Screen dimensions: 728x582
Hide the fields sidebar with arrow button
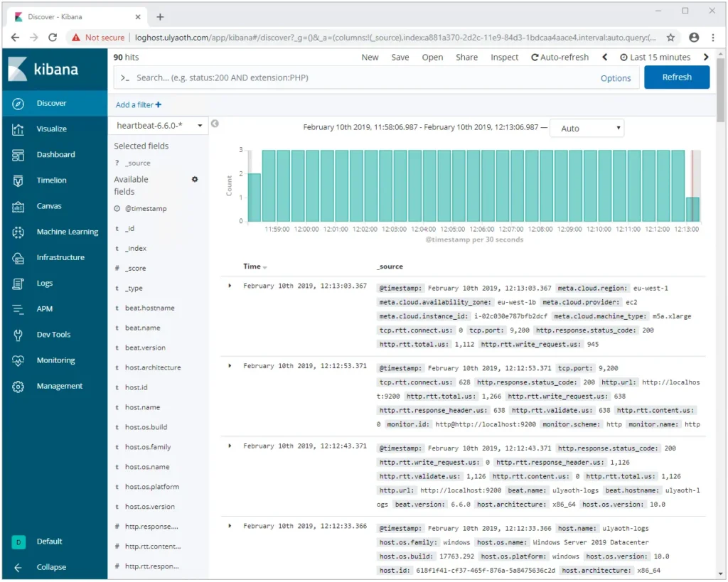pyautogui.click(x=215, y=124)
